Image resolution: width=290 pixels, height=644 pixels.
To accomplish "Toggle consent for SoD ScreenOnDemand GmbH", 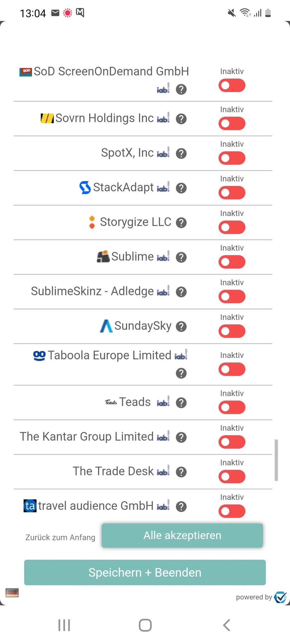I will tap(232, 86).
